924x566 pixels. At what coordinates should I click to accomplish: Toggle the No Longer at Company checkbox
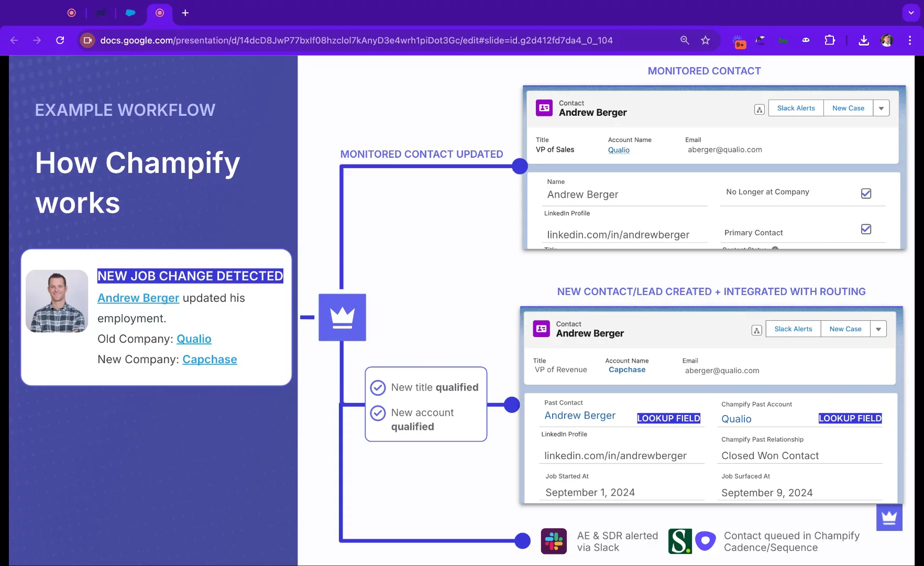[x=866, y=193]
